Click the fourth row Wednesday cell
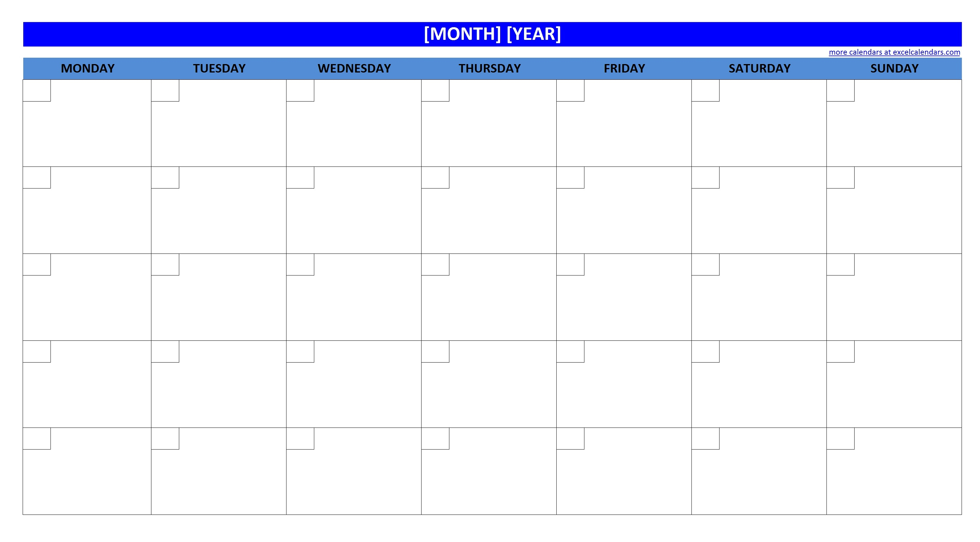The image size is (980, 542). pyautogui.click(x=353, y=384)
